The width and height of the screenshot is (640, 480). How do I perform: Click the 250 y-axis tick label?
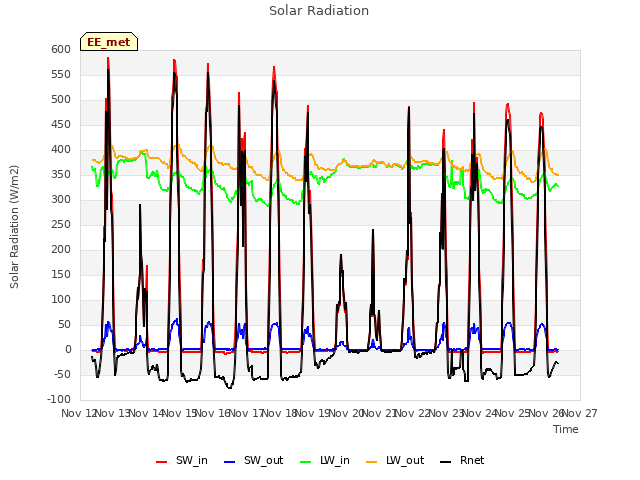point(61,224)
